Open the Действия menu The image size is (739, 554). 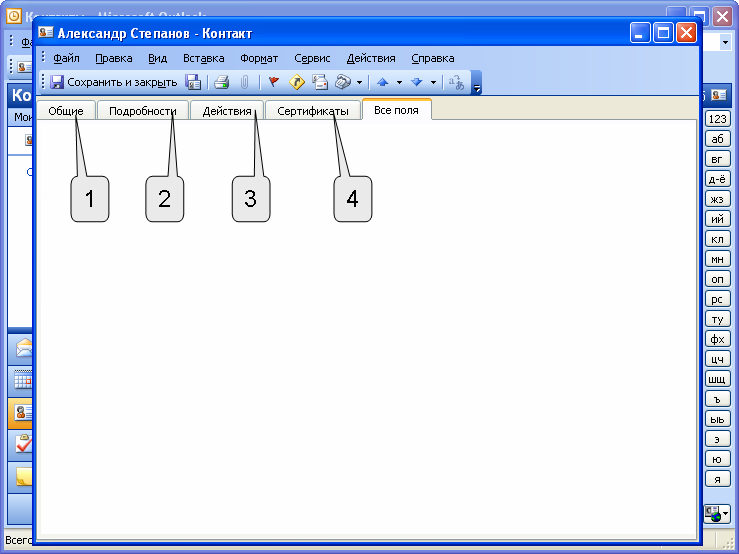coord(371,58)
